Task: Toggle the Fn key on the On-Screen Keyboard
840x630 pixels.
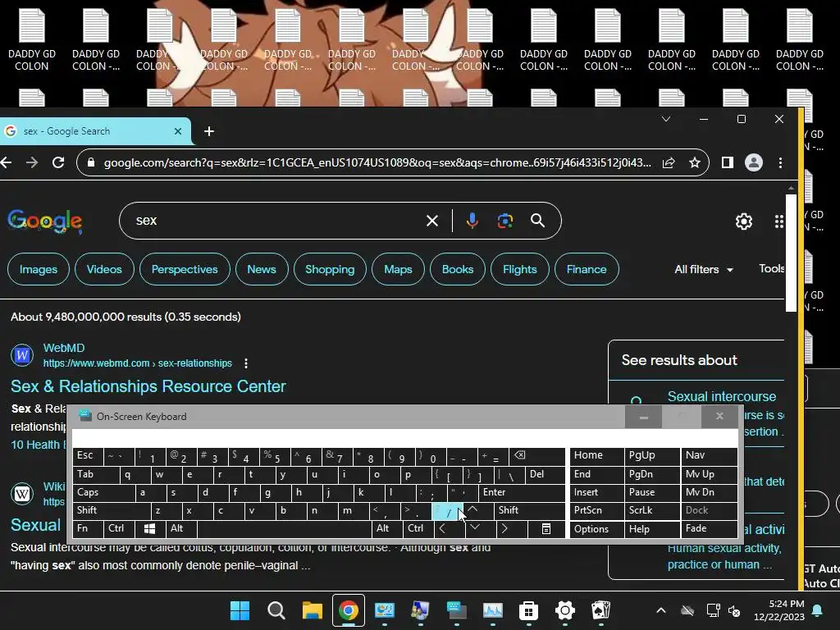Action: click(x=88, y=529)
